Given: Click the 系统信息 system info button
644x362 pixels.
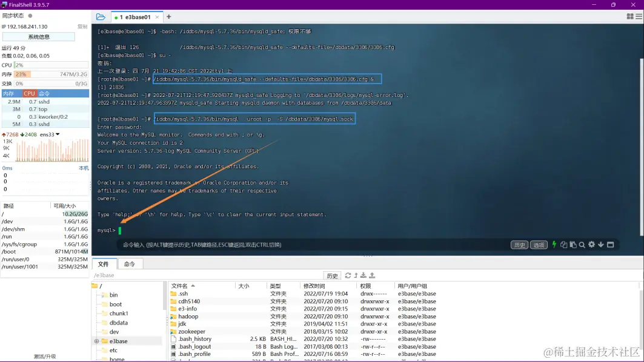Looking at the screenshot, I should [x=39, y=37].
